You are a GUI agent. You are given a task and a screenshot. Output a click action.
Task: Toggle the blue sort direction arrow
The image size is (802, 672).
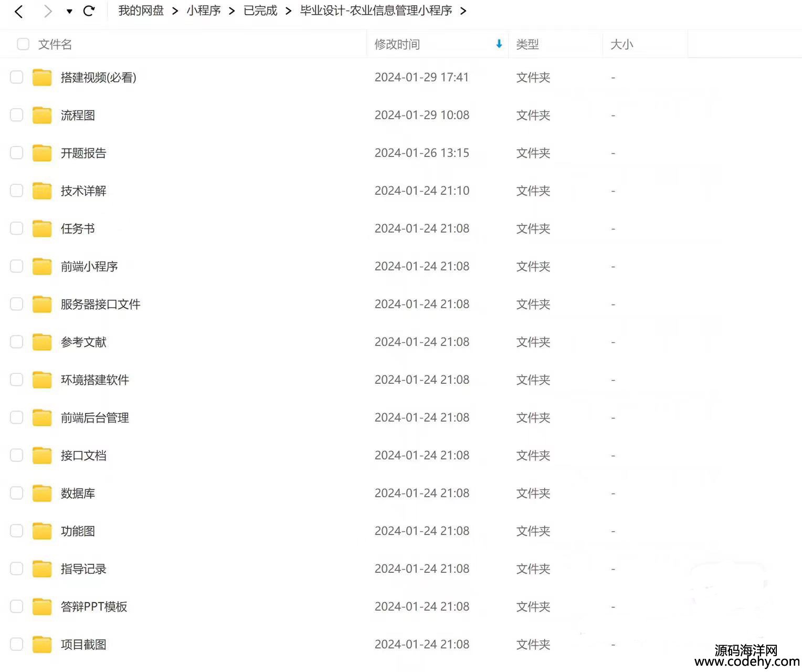click(x=499, y=44)
